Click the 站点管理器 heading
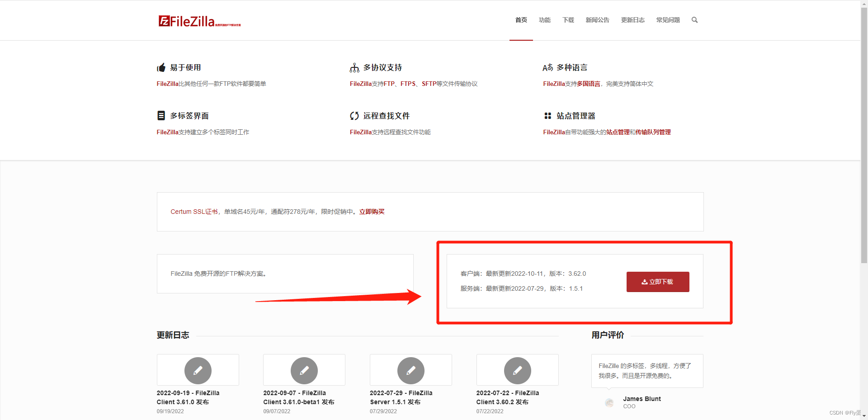The image size is (868, 420). [576, 116]
